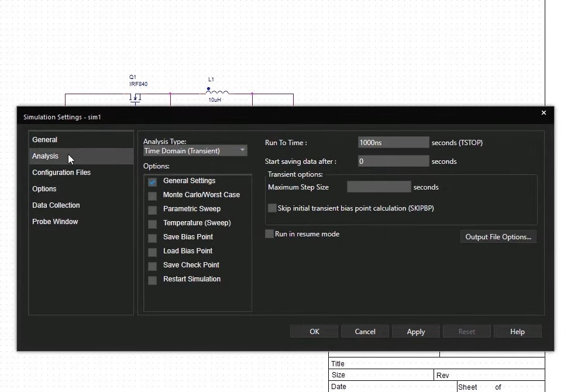Enable Monte Carlo/Worst Case option
Viewport: 588px width, 392px height.
click(152, 196)
